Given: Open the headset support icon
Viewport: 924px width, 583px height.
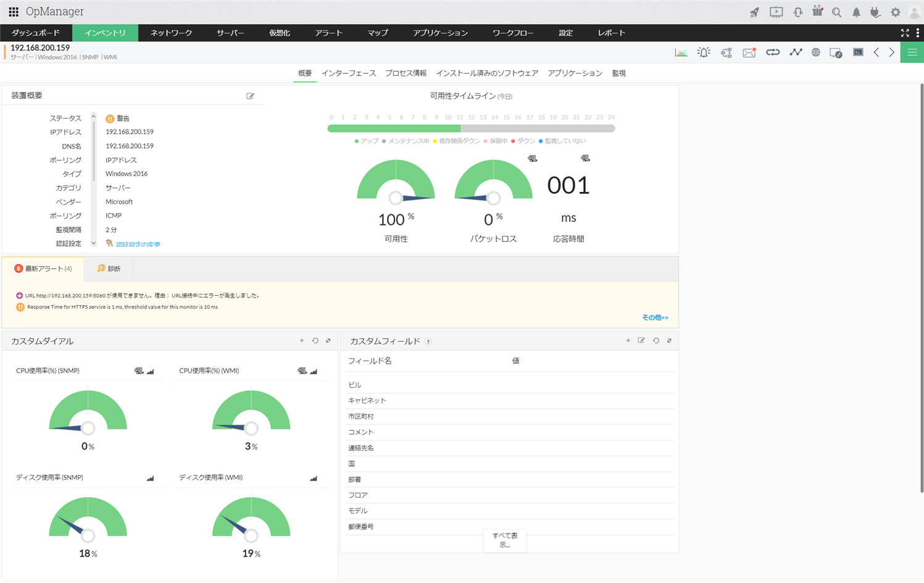Looking at the screenshot, I should coord(797,12).
